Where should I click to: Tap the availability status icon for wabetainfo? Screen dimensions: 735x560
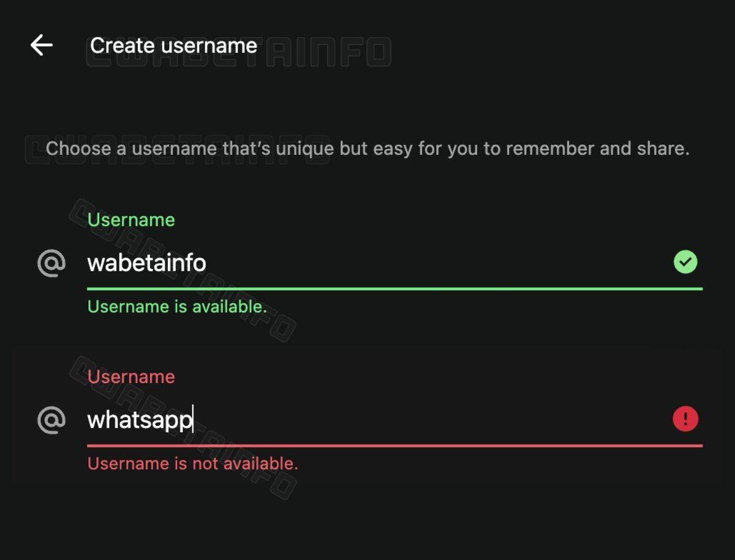685,262
